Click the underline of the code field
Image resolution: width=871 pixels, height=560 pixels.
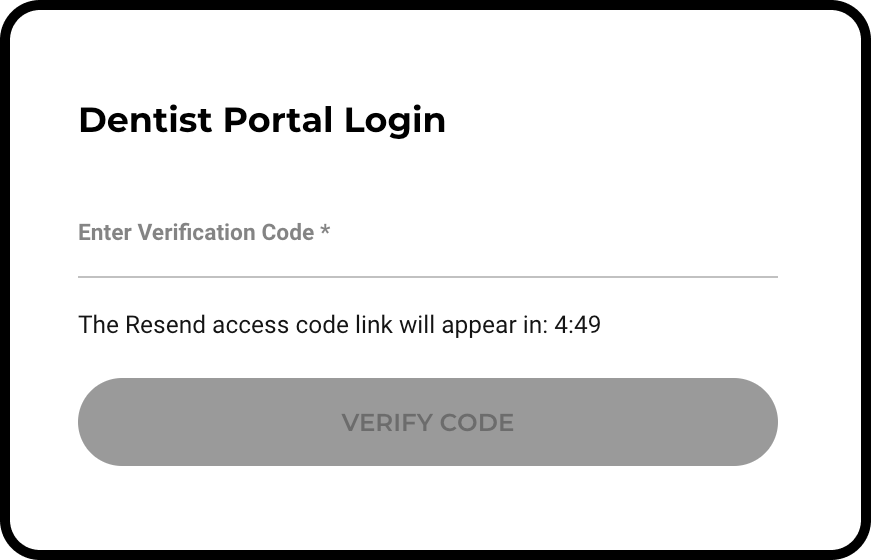pos(427,275)
